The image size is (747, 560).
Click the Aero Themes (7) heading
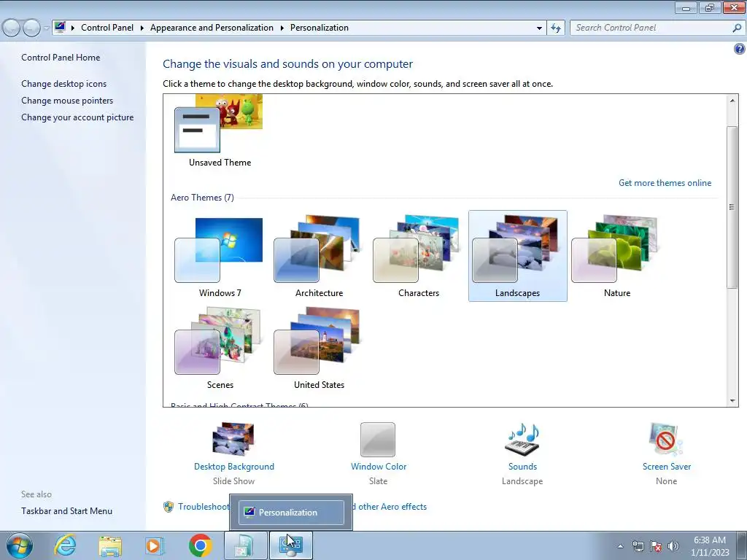[202, 198]
